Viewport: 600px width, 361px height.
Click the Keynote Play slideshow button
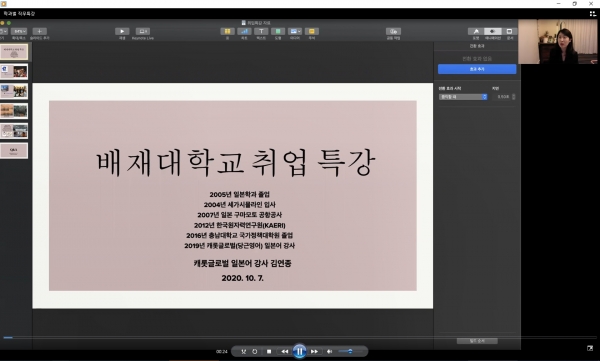122,31
